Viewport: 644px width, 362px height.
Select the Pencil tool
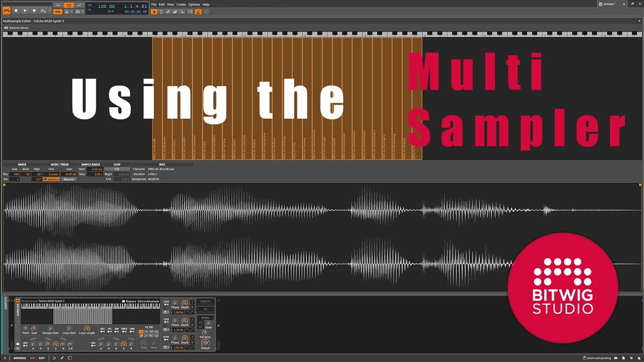point(168,12)
